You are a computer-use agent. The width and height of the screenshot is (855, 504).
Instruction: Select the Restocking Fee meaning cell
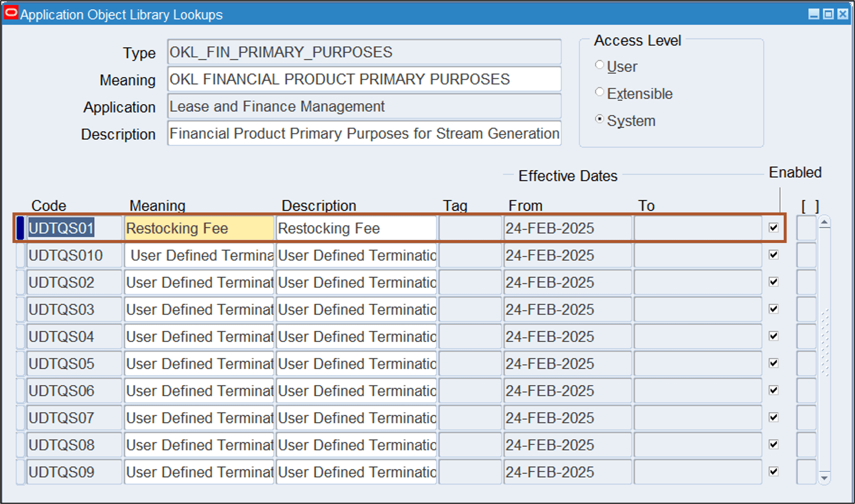199,228
